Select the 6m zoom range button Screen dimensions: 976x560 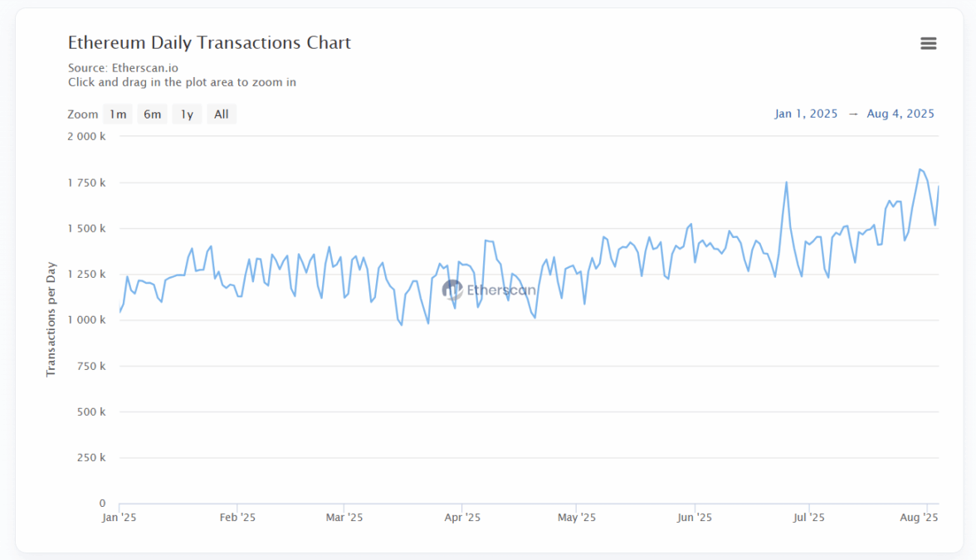pyautogui.click(x=153, y=114)
